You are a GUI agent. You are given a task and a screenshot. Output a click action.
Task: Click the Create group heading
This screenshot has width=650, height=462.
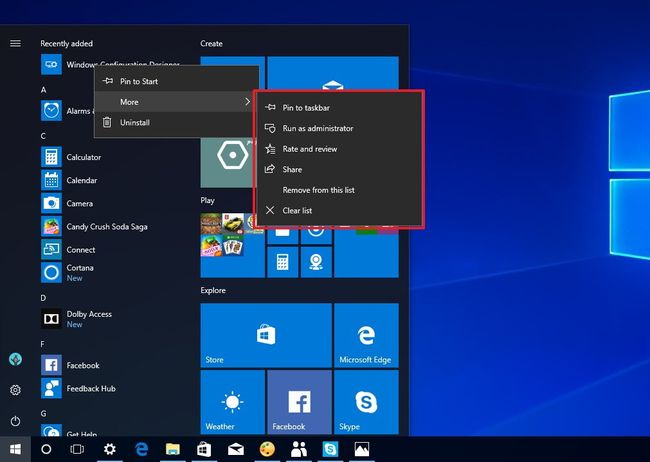(211, 44)
